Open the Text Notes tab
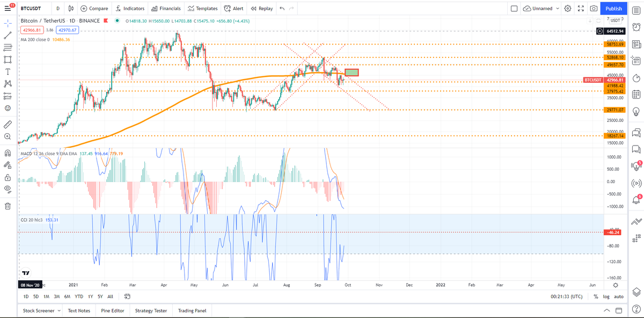Screen dimensions: 644x318 tap(79, 310)
